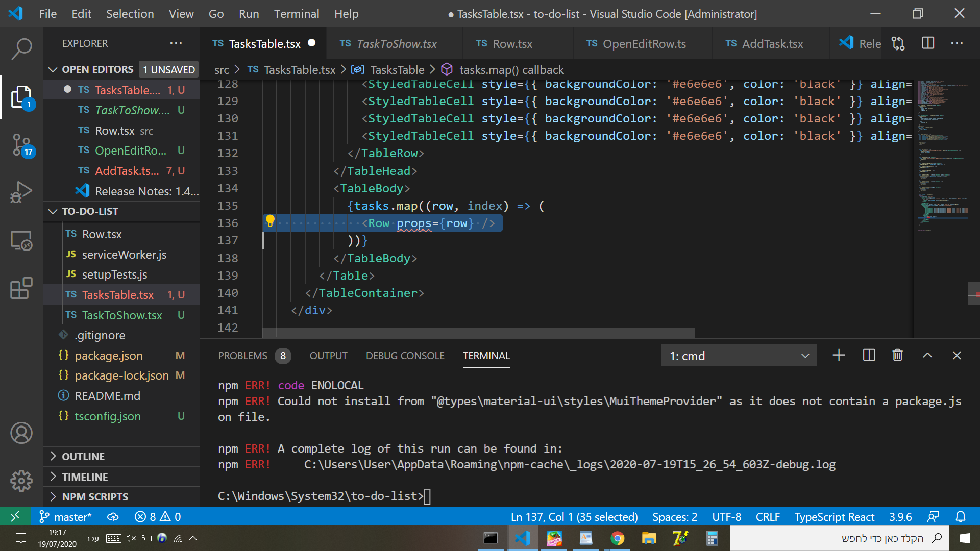
Task: Open the Manage gear settings icon
Action: pos(21,480)
